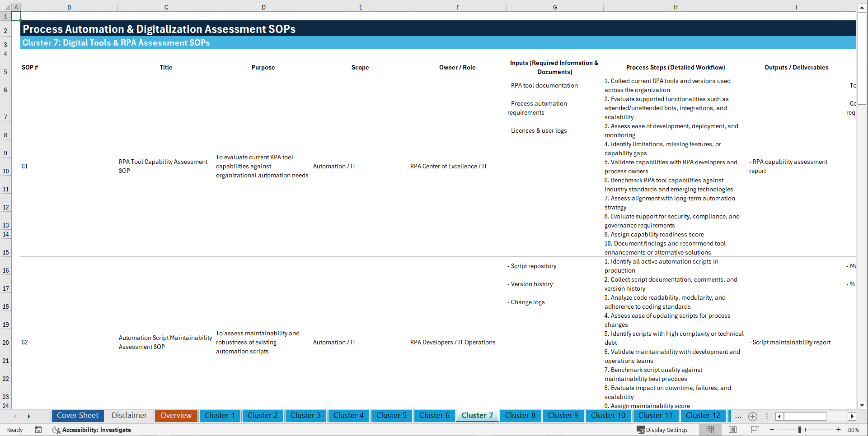This screenshot has height=436, width=868.
Task: Switch to the Cluster 1 tab
Action: tap(220, 416)
